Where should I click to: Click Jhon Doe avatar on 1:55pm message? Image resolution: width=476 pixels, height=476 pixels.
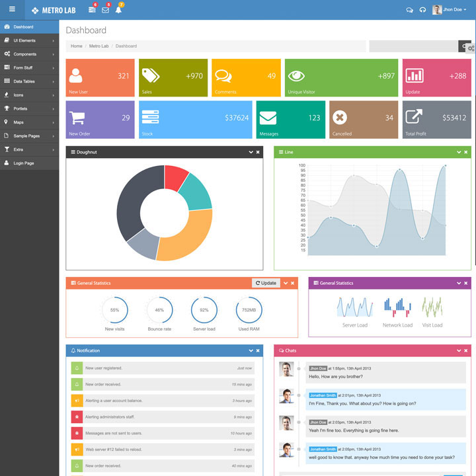click(x=286, y=369)
